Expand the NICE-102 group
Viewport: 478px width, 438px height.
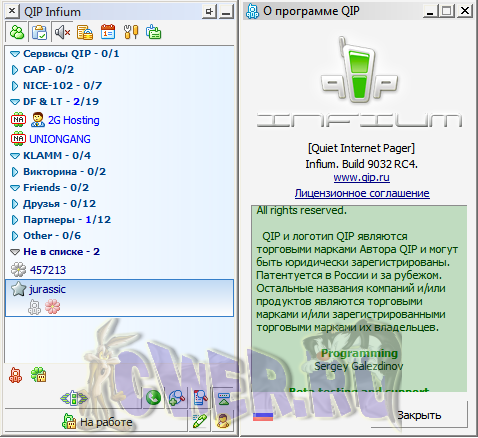(x=15, y=86)
